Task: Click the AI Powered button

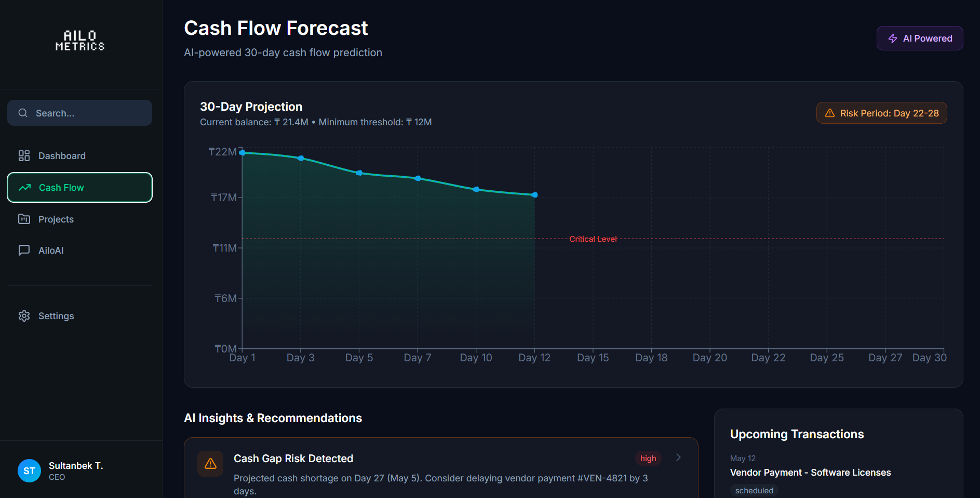Action: coord(920,38)
